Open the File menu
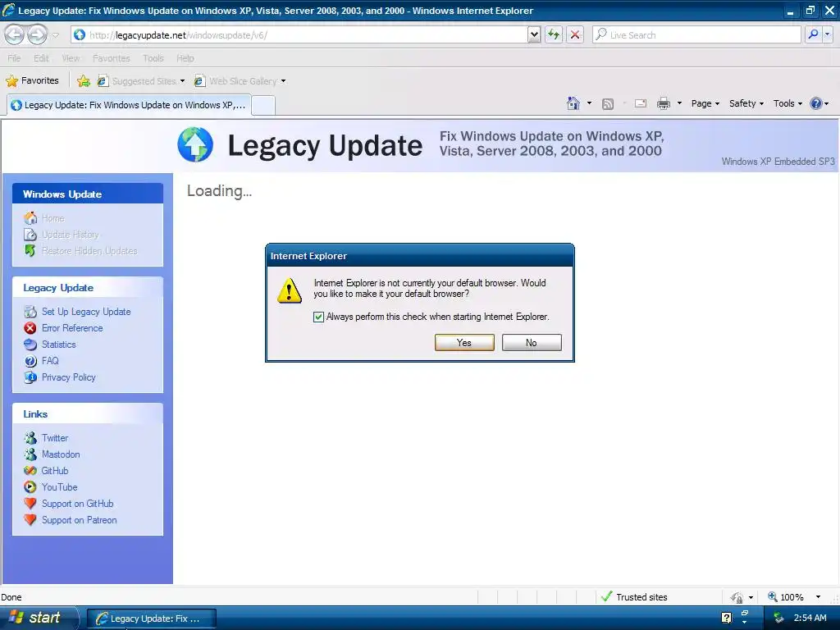 15,58
